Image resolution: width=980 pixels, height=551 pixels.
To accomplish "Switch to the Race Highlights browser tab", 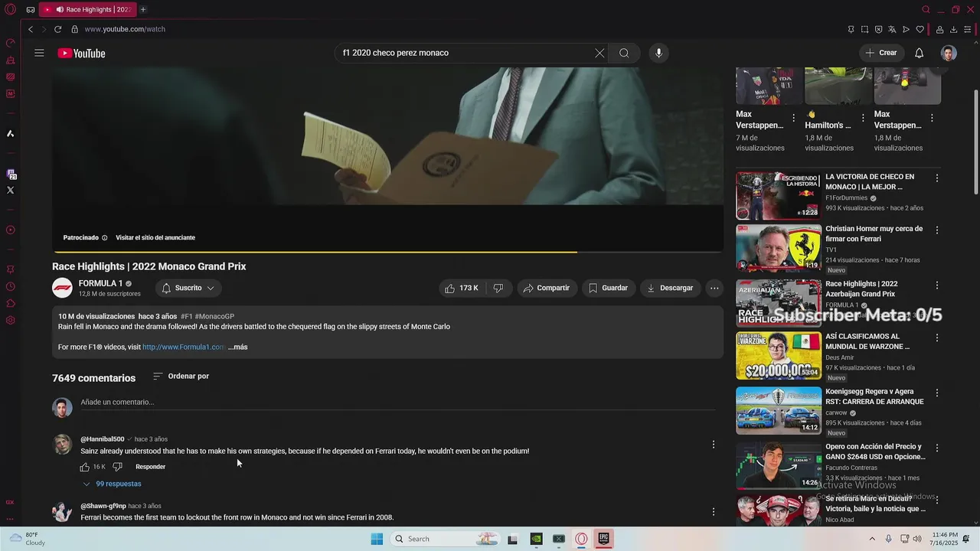I will pos(87,9).
